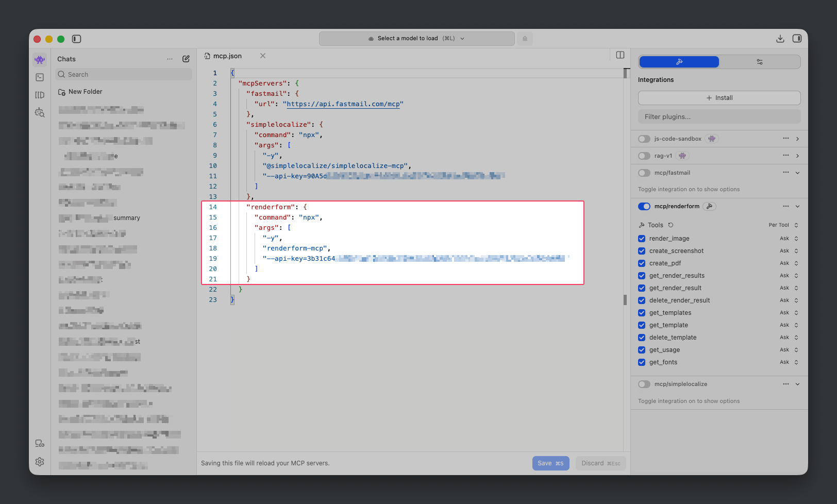Click the get_templates tool name
The image size is (837, 504).
click(670, 313)
